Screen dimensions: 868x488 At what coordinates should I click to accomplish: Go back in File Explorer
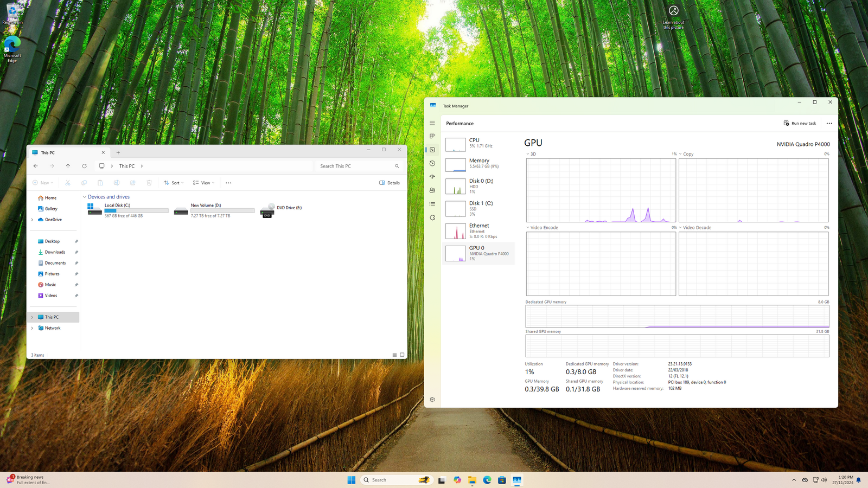(x=36, y=166)
